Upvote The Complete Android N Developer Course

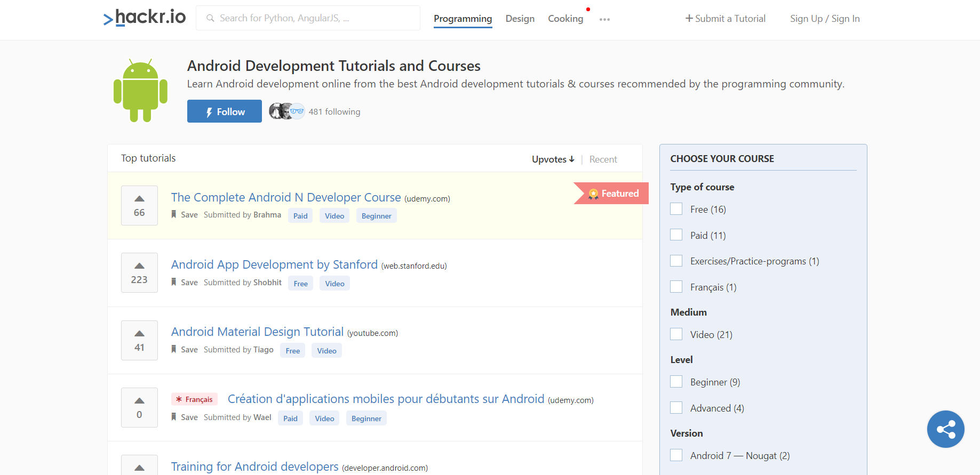[x=139, y=205]
